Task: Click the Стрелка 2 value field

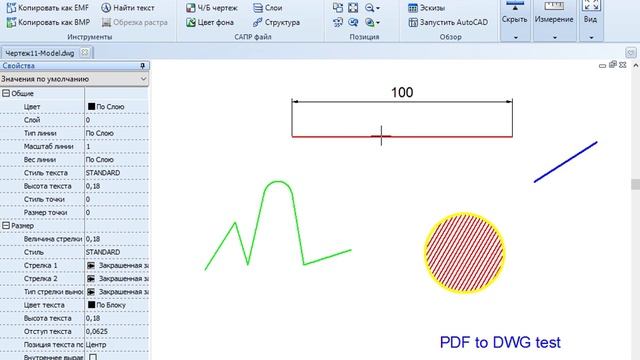Action: [x=117, y=278]
